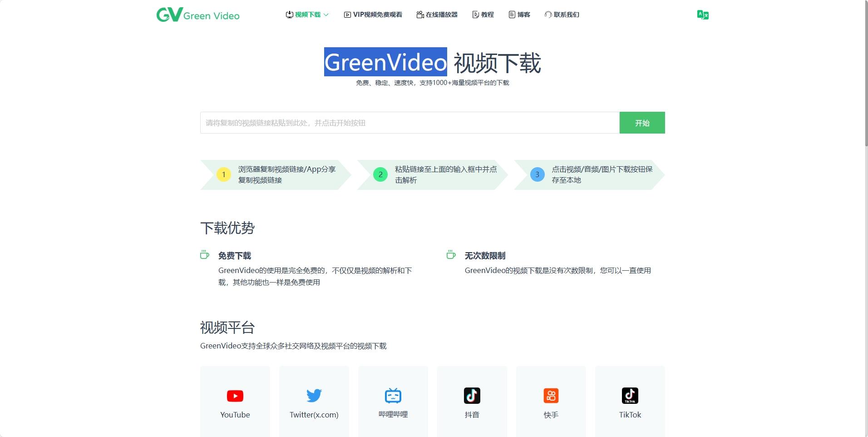
Task: Click step 1 circle indicator
Action: click(223, 174)
